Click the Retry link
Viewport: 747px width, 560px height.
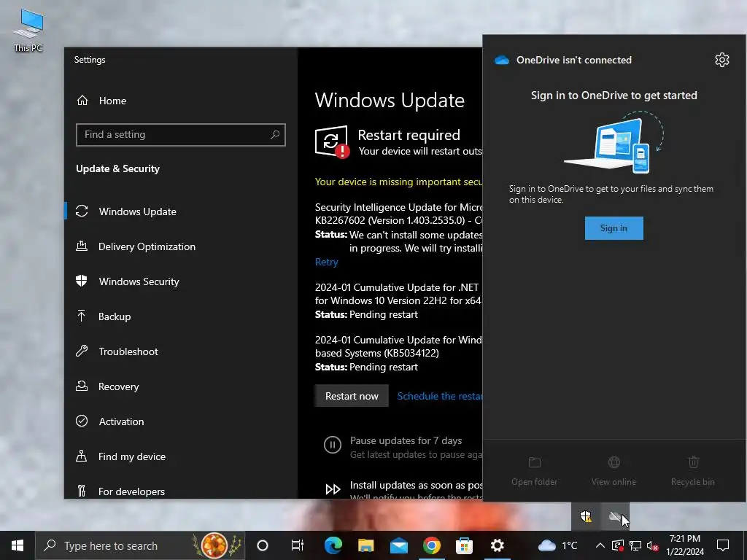point(326,262)
